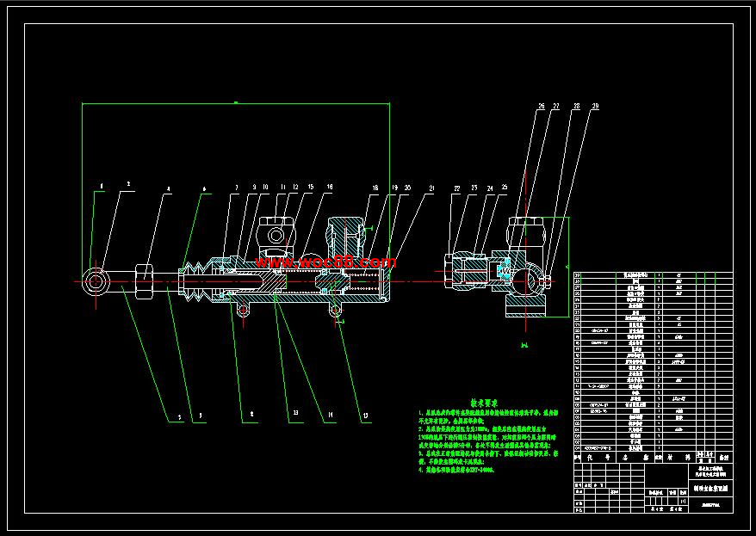The image size is (756, 536).
Task: Select the hex lock nut on push rod
Action: coord(144,281)
